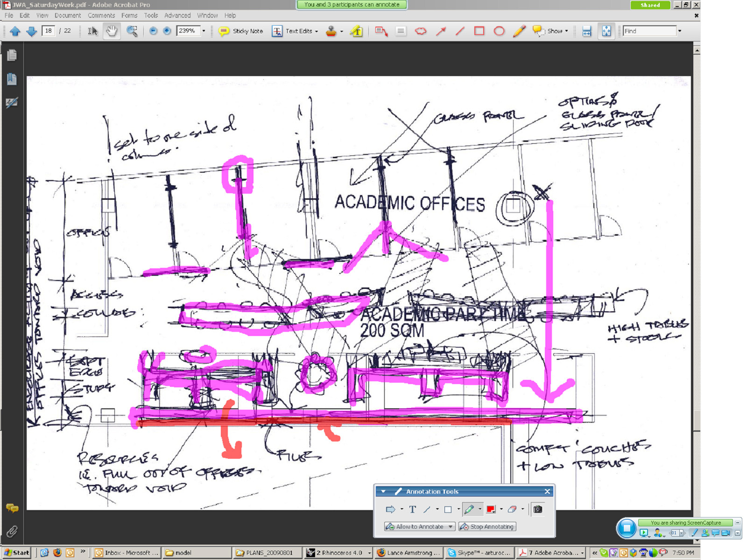Open the Advanced menu
The width and height of the screenshot is (747, 560).
pyautogui.click(x=177, y=15)
